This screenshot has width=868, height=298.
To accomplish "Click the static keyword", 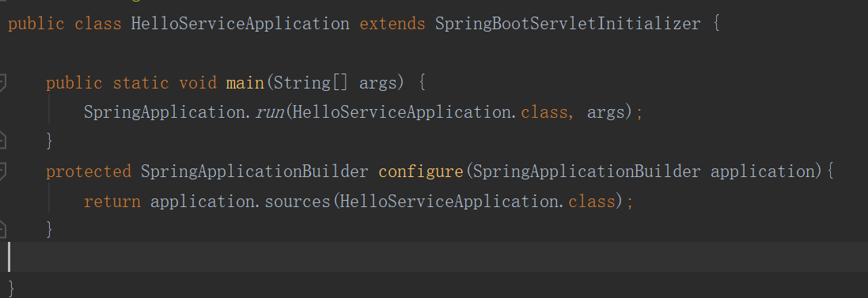I will (x=141, y=83).
